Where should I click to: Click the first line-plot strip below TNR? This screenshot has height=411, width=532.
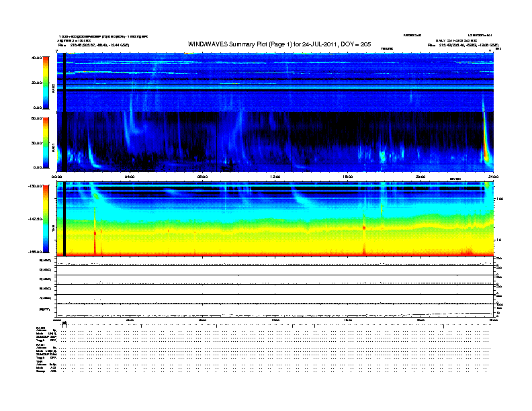click(x=275, y=261)
